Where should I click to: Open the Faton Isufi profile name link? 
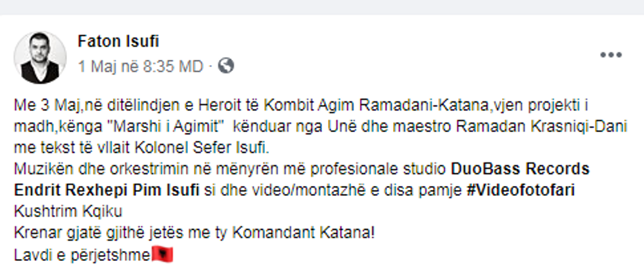118,41
